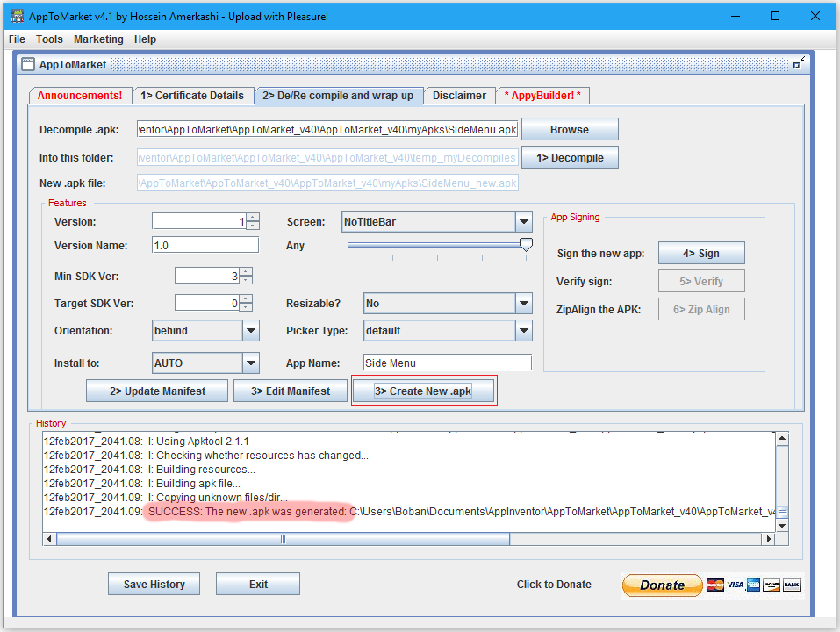Click the VISA payment icon
Screen dimensions: 840x632
[x=735, y=585]
